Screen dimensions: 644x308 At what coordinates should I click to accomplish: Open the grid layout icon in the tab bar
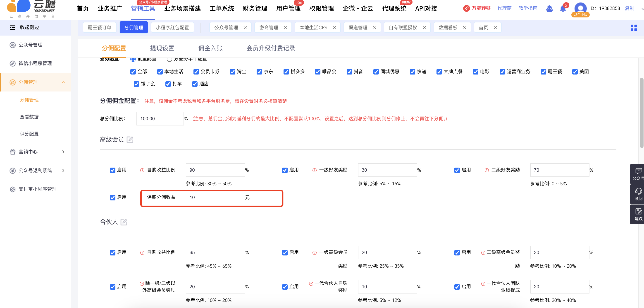tap(634, 28)
